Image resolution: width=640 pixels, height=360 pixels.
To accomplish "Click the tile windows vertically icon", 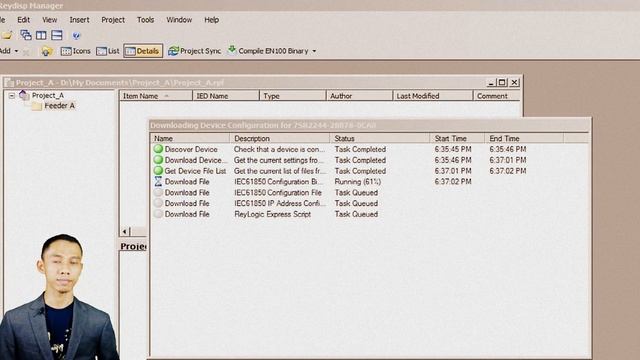I will 41,35.
